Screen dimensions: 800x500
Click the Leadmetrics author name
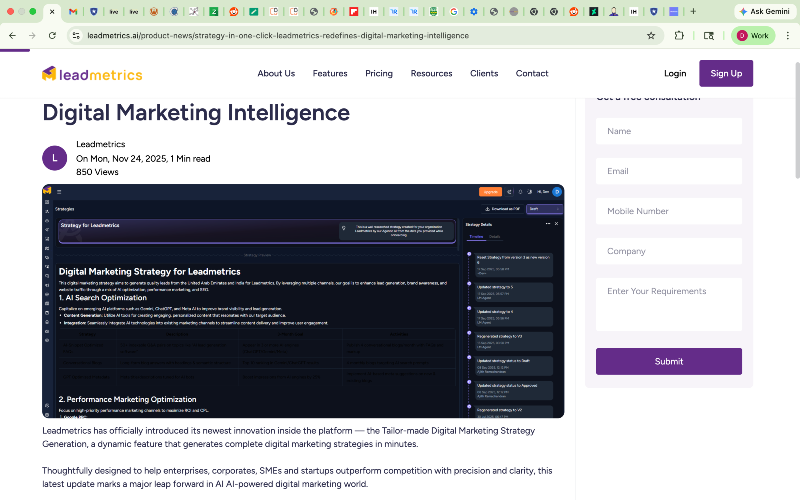tap(101, 144)
